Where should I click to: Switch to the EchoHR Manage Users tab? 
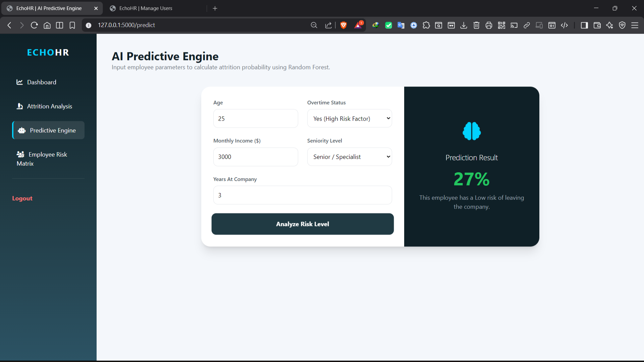[146, 8]
